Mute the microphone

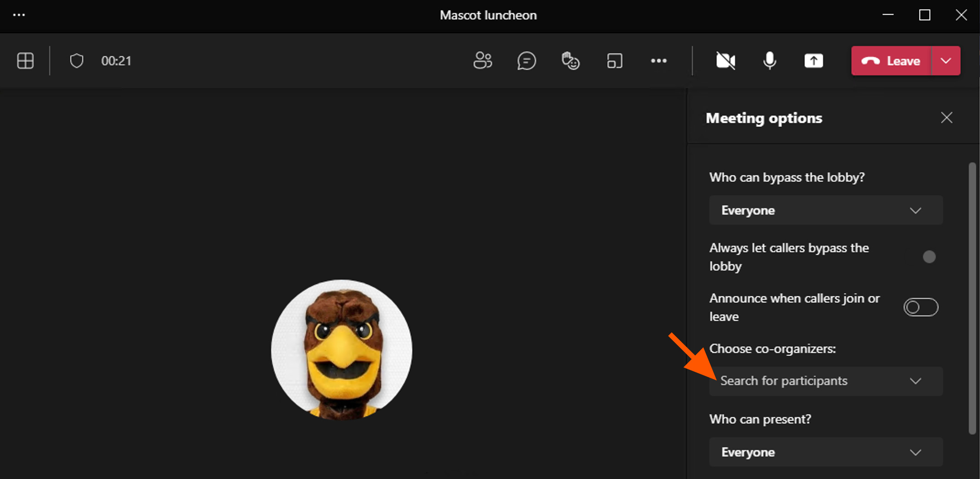click(770, 61)
